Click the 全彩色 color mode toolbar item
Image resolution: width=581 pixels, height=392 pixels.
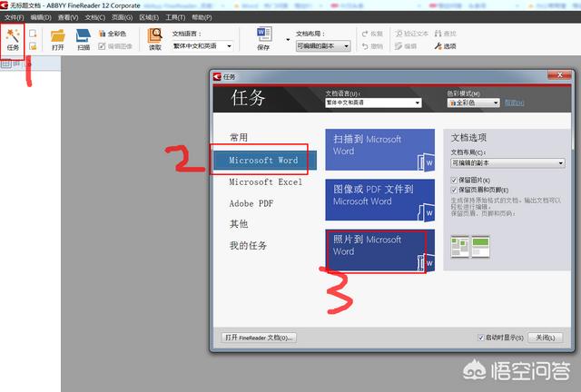(113, 34)
